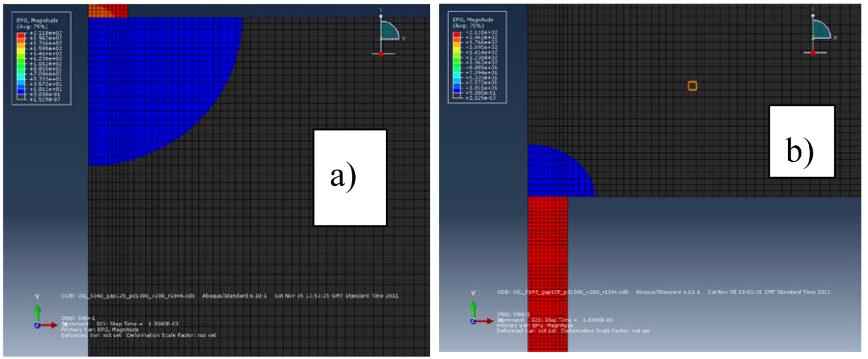Viewport: 868px width, 359px height.
Task: Click the white 'a)' label box
Action: [350, 177]
